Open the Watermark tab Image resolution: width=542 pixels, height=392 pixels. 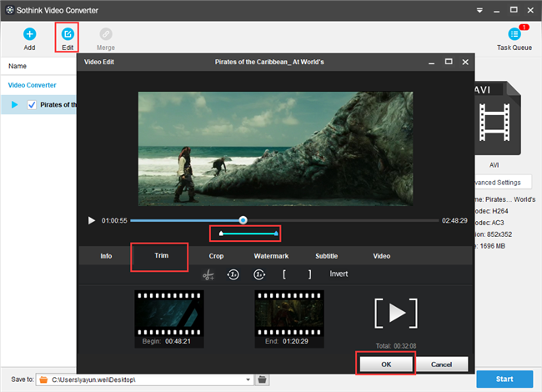click(x=271, y=256)
